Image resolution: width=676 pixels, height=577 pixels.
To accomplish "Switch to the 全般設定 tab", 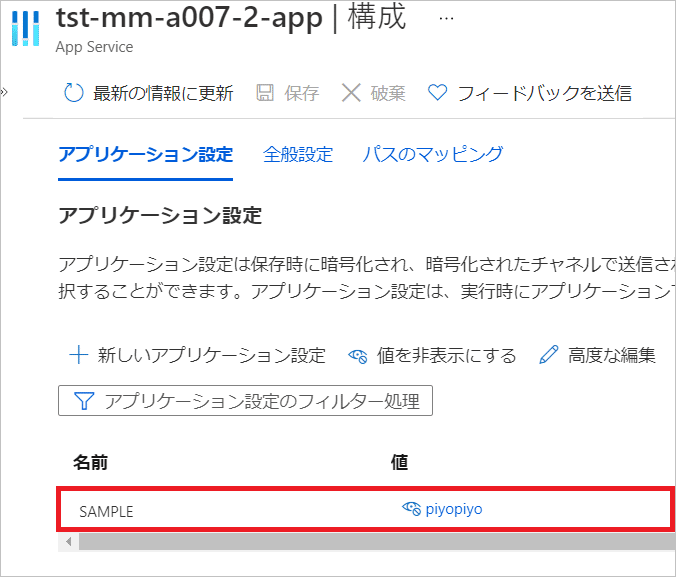I will [x=298, y=154].
